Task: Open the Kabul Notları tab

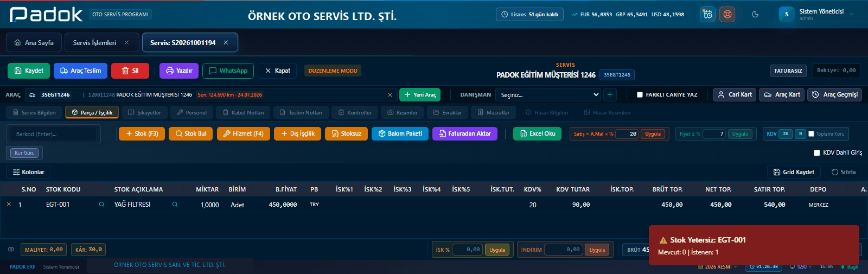Action: (243, 112)
